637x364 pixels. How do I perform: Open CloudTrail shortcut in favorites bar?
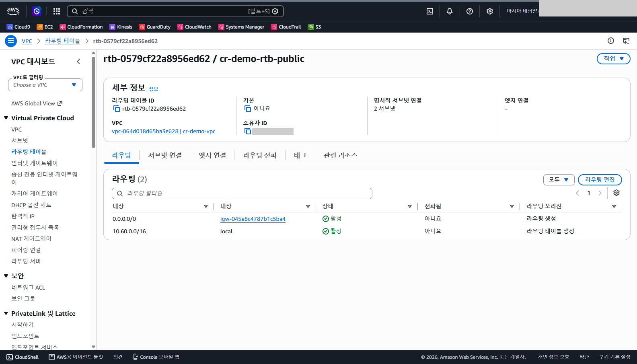pos(286,27)
